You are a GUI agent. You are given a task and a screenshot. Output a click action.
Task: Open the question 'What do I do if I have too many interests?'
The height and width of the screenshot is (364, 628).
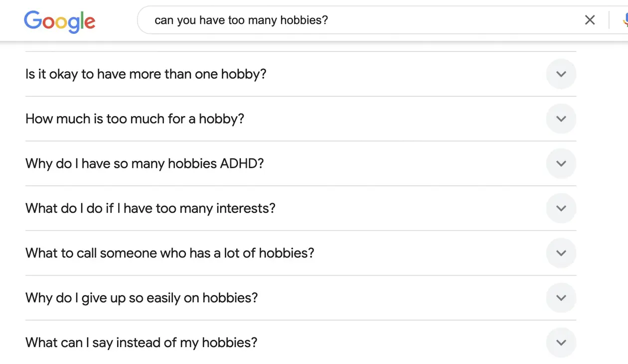(x=150, y=208)
